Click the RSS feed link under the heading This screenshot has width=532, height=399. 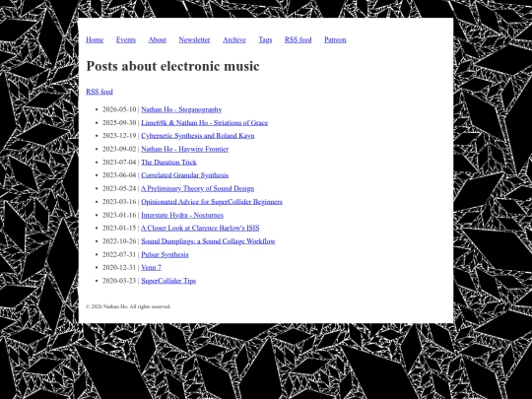pyautogui.click(x=100, y=92)
